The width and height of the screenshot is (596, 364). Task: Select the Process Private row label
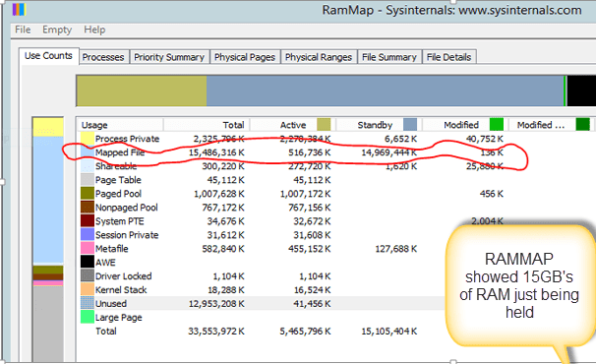pos(127,139)
